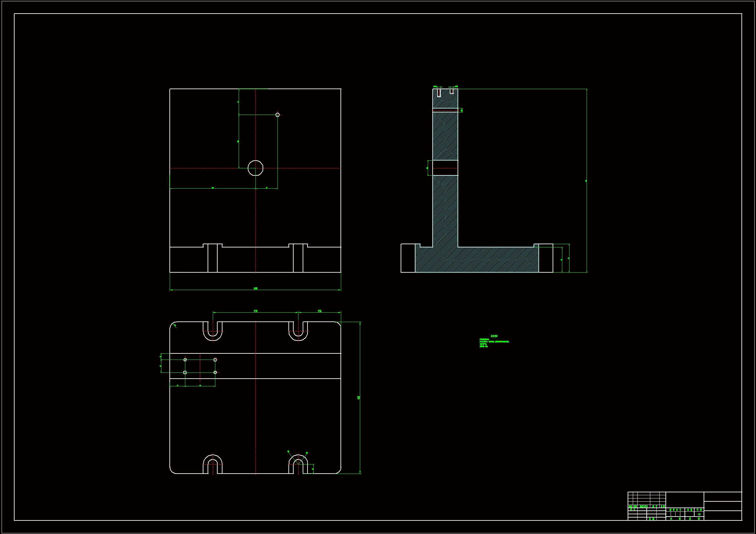Viewport: 756px width, 534px height.
Task: Select the green technical requirements text block
Action: pyautogui.click(x=494, y=341)
